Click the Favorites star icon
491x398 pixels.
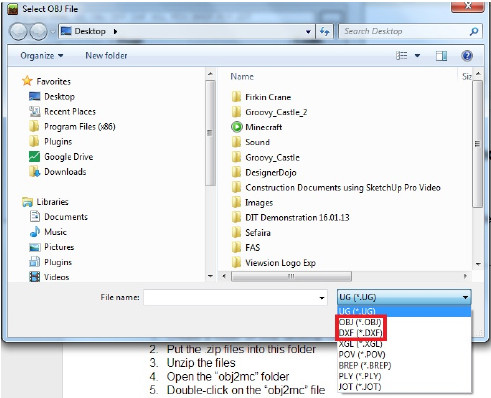[27, 81]
